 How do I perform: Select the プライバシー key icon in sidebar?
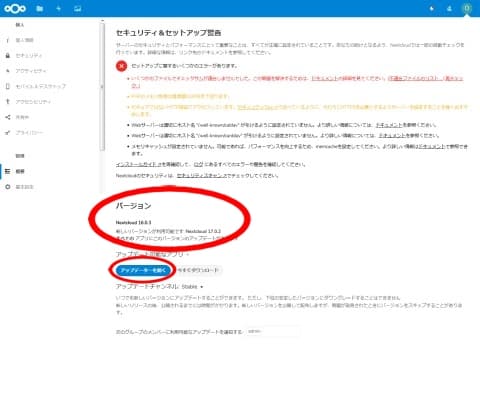coord(8,133)
